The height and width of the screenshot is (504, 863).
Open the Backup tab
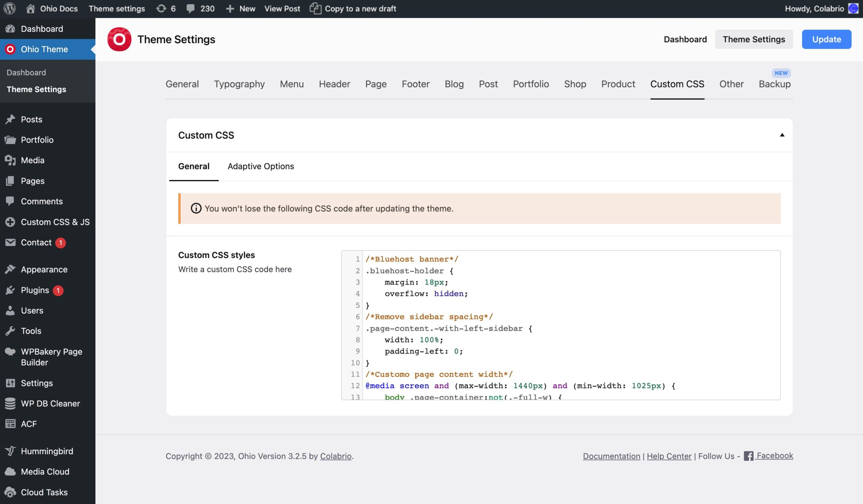point(775,84)
